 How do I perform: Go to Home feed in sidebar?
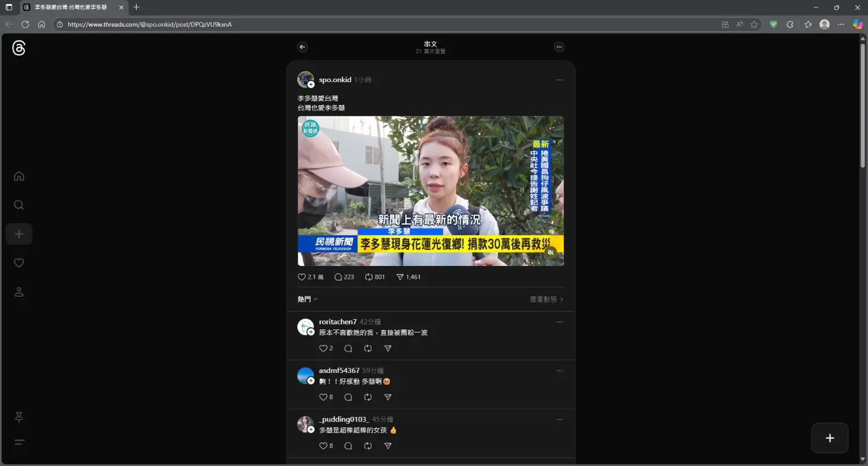pos(19,176)
